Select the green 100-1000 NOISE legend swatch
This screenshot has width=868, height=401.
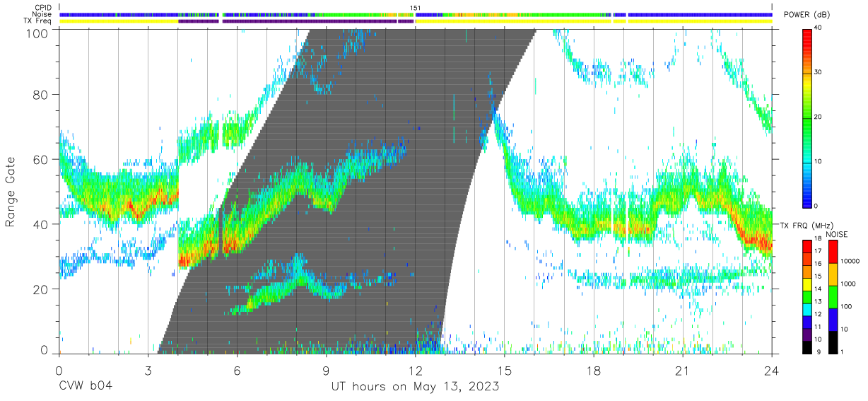pyautogui.click(x=833, y=296)
